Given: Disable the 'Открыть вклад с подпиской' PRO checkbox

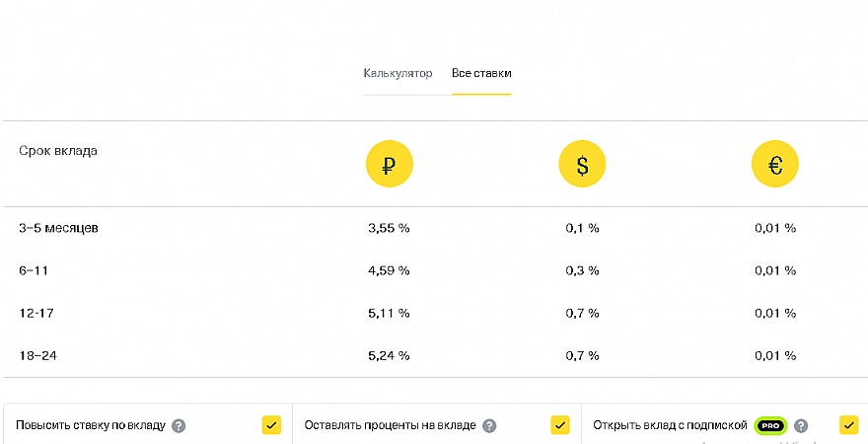Looking at the screenshot, I should point(848,425).
